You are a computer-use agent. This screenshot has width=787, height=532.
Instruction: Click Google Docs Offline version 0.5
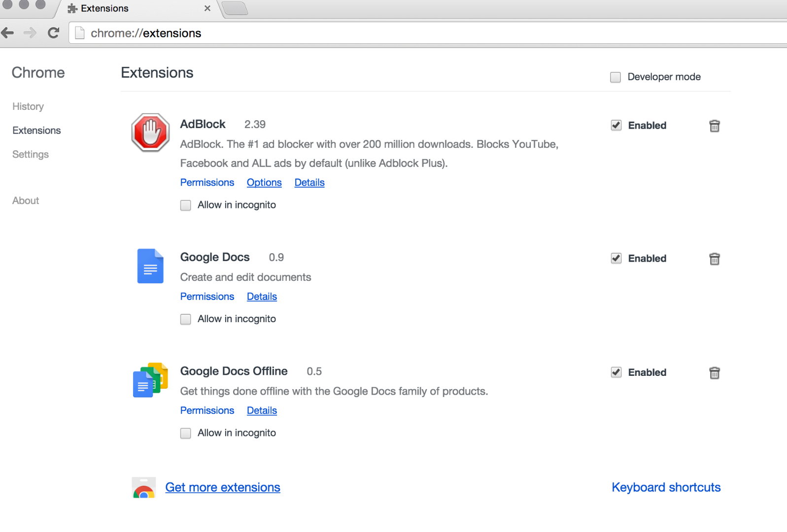[x=314, y=371]
